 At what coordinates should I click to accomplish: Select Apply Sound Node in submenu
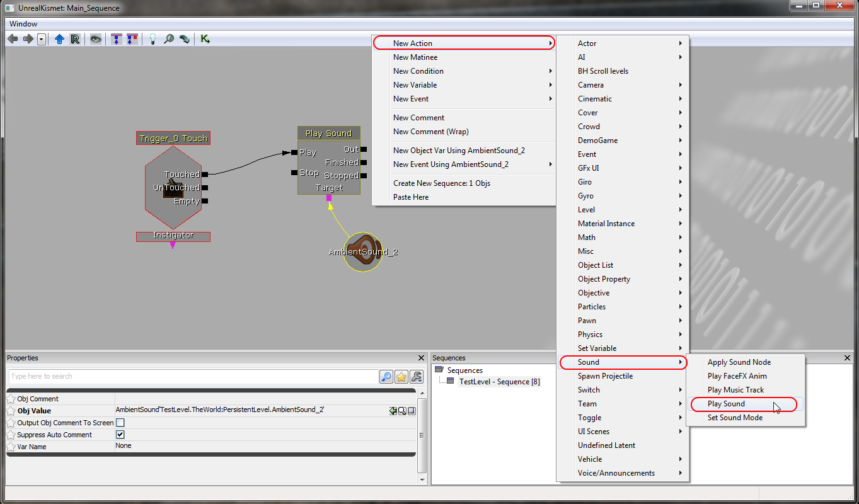(745, 362)
